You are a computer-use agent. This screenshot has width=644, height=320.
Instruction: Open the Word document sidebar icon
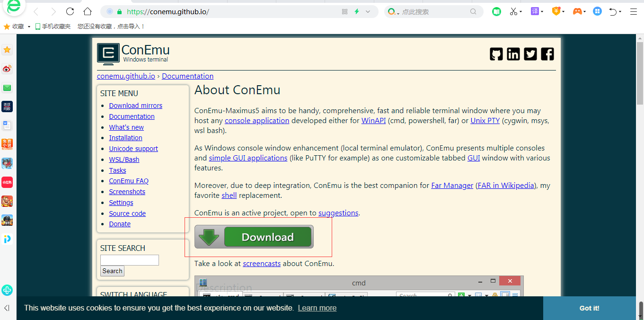point(7,125)
